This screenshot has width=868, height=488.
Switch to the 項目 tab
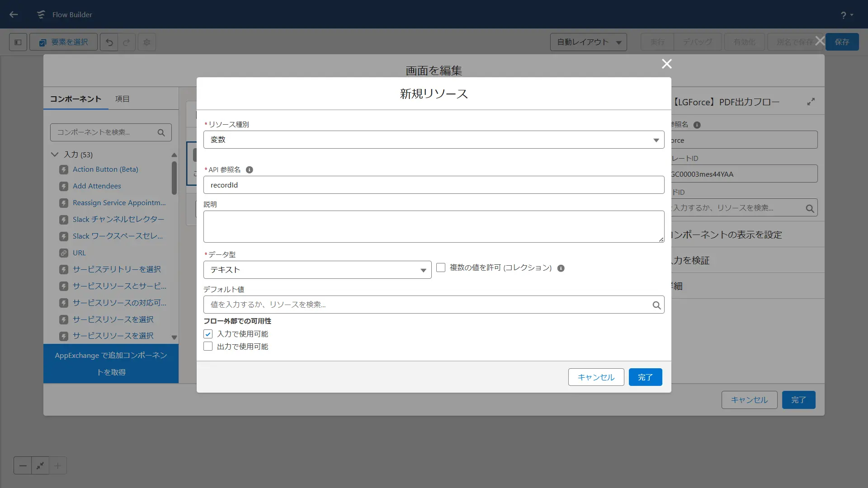point(122,99)
